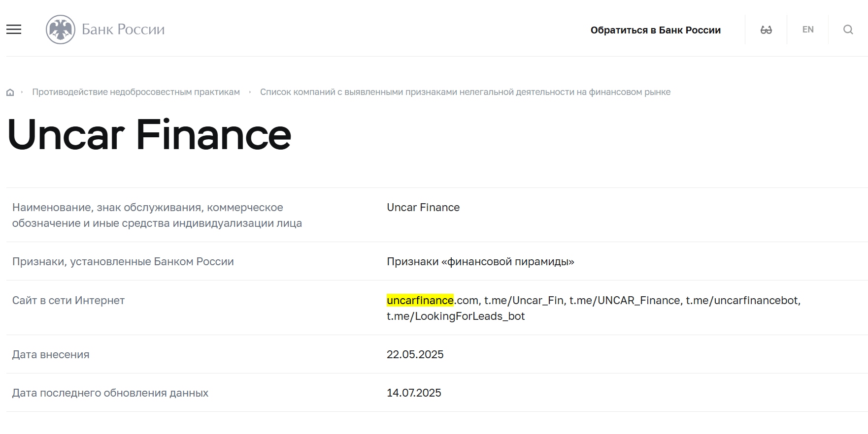Screen dimensions: 868x434
Task: Select the Uncar Finance name value cell
Action: coord(423,208)
